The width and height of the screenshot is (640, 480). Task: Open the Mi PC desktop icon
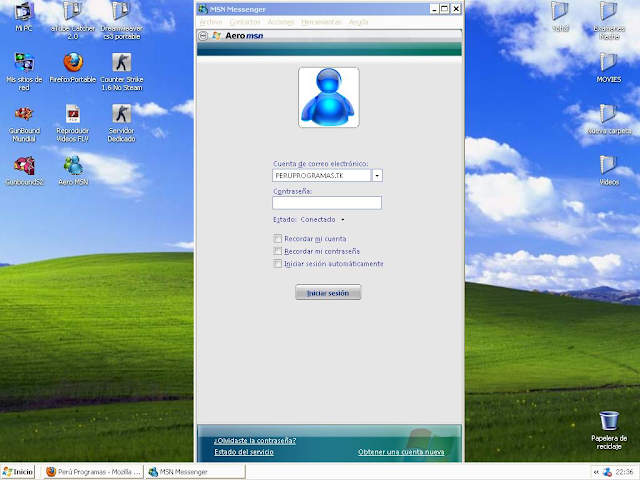point(24,16)
